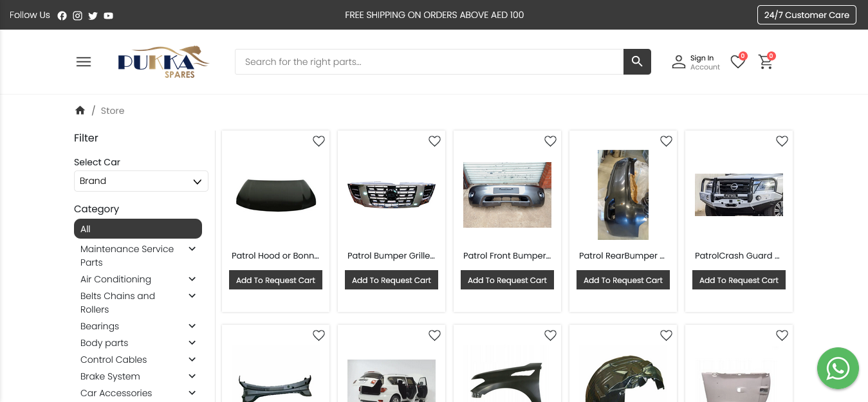Open the hamburger menu
The width and height of the screenshot is (868, 402).
click(84, 62)
